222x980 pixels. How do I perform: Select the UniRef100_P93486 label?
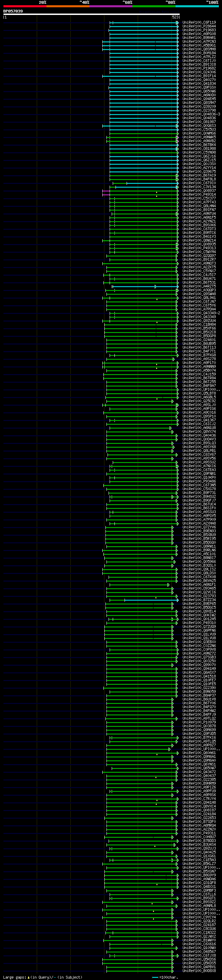(x=199, y=481)
